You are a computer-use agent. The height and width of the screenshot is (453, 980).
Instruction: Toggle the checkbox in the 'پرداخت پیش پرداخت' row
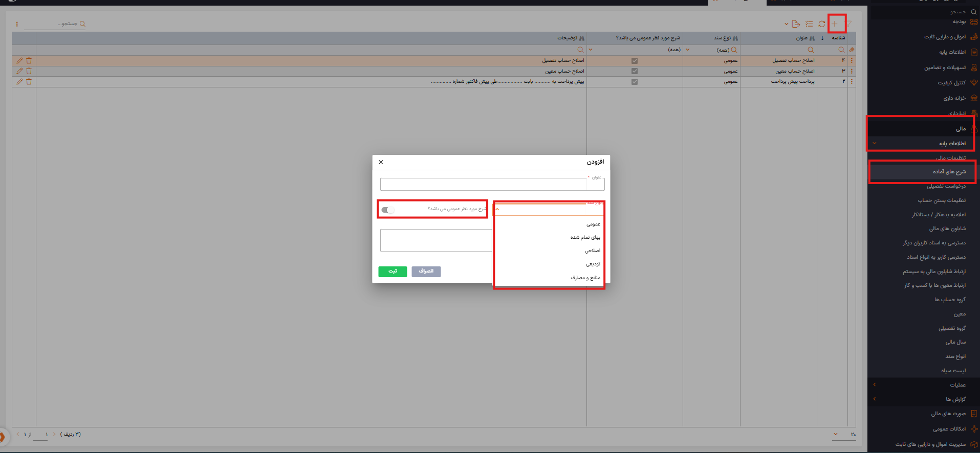point(635,82)
